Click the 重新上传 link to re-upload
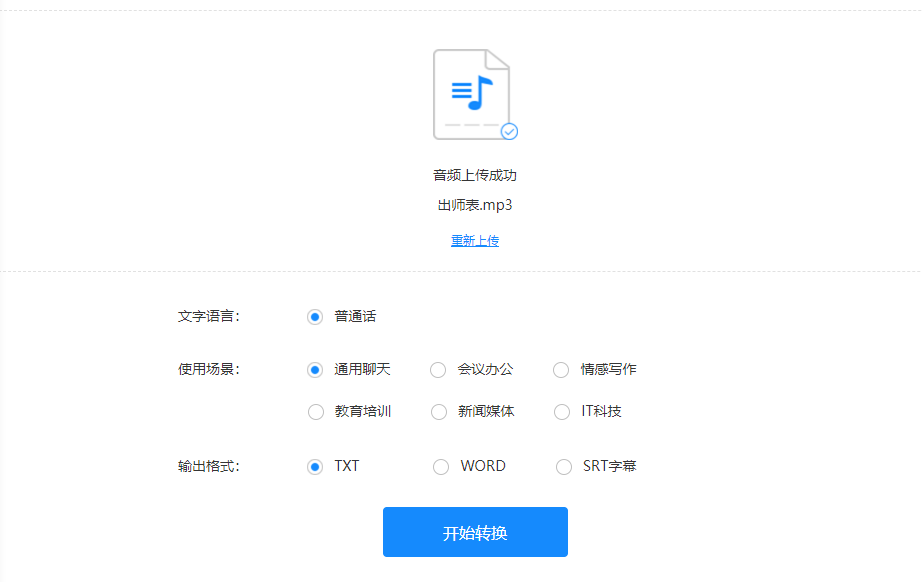The image size is (922, 582). [x=474, y=240]
